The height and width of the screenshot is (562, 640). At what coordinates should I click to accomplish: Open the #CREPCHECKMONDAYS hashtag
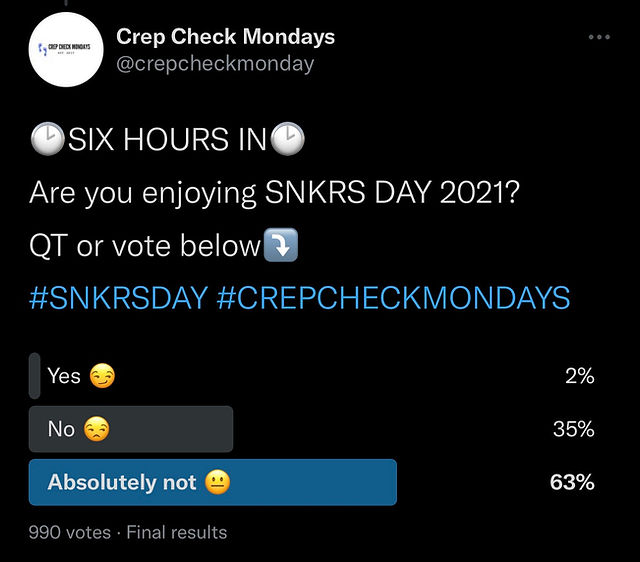pos(393,298)
